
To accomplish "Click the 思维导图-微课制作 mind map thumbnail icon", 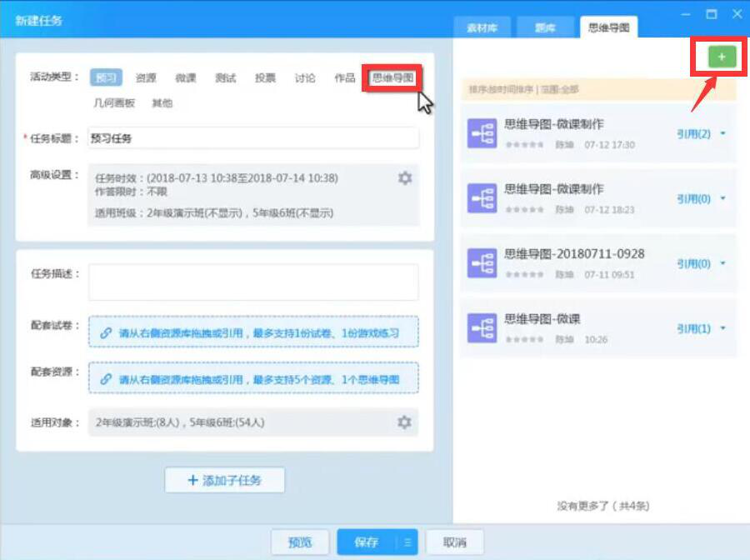I will (481, 133).
